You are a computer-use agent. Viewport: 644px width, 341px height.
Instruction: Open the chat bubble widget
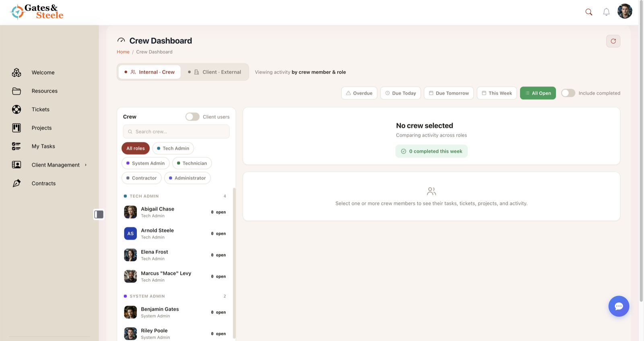click(x=619, y=306)
